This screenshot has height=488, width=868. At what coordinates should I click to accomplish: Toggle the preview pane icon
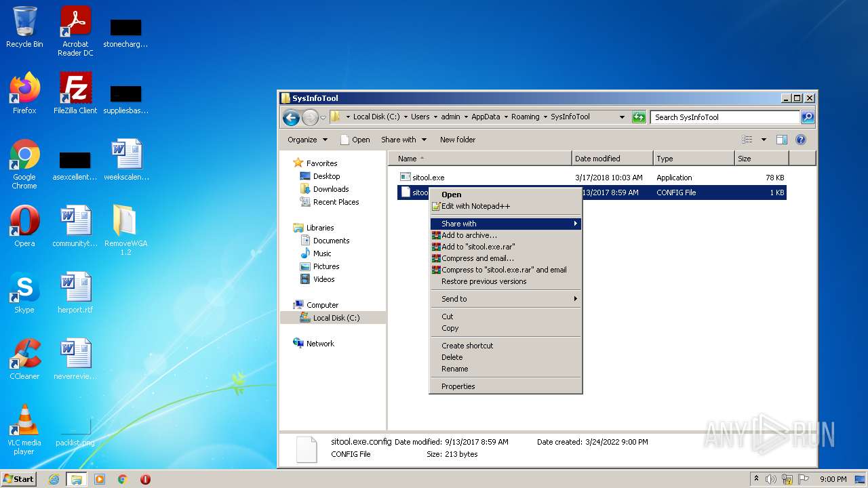(x=781, y=140)
